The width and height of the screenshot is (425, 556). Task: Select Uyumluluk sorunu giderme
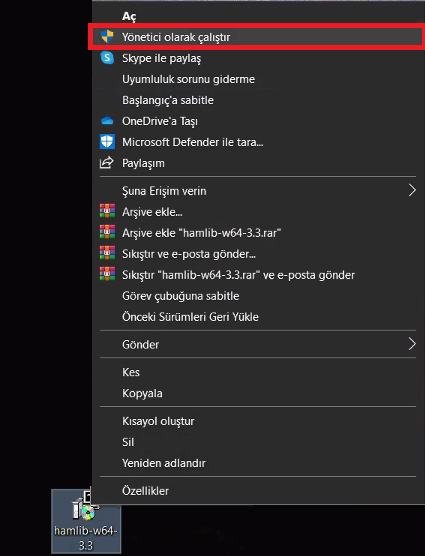coord(188,79)
